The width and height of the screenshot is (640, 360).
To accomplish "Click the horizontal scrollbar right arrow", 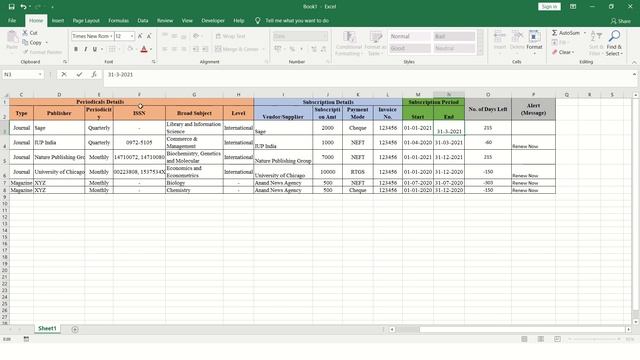I will 629,329.
